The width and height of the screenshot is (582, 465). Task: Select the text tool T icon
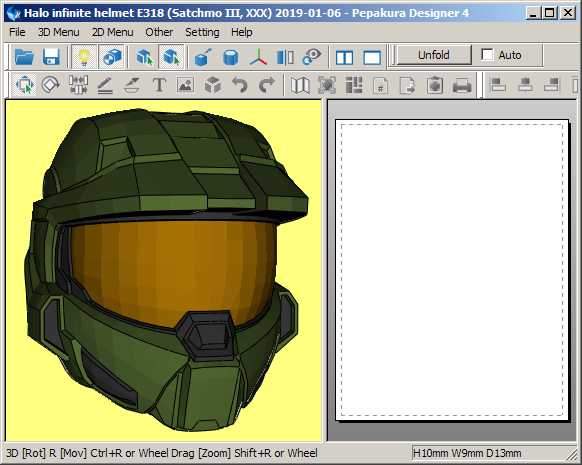[159, 85]
